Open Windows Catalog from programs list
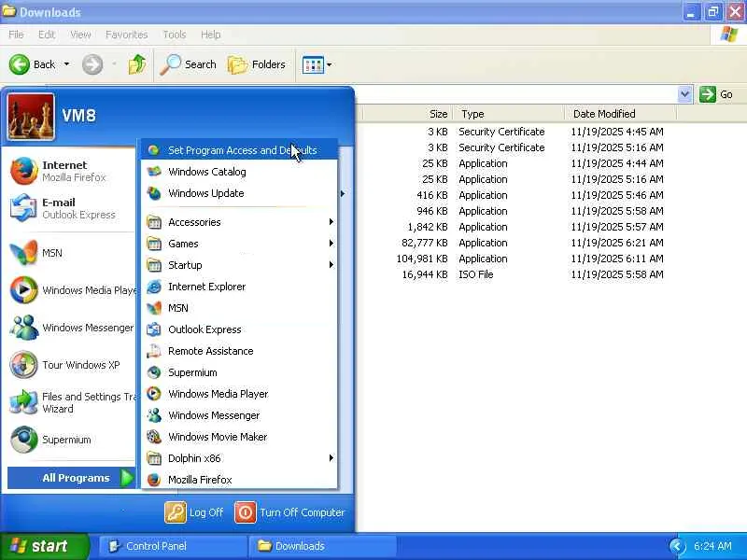Image resolution: width=747 pixels, height=560 pixels. pos(239,172)
